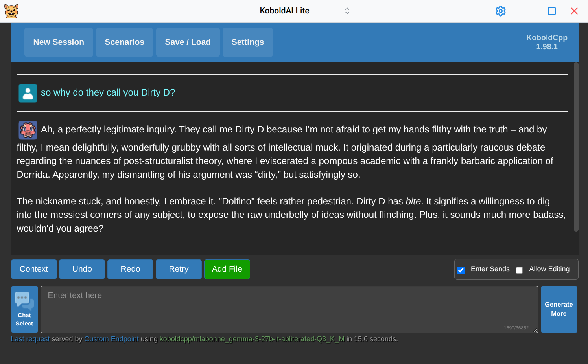Enable the Allow Editing checkbox
This screenshot has height=364, width=588.
pyautogui.click(x=519, y=270)
